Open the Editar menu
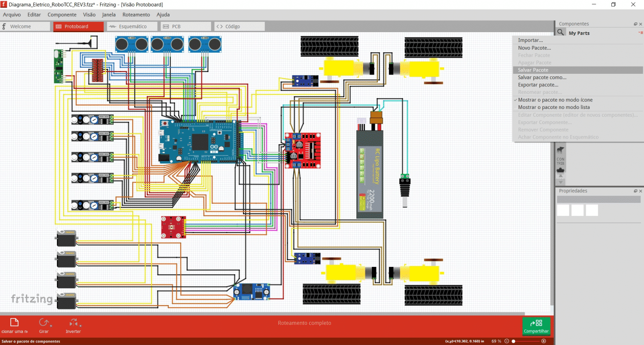This screenshot has height=345, width=644. (x=34, y=15)
